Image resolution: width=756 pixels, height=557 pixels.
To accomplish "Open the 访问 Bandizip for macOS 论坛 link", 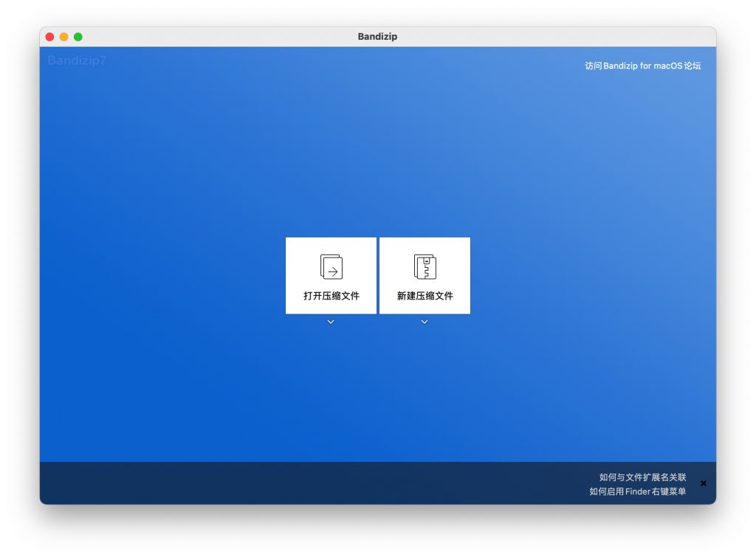I will pos(643,66).
